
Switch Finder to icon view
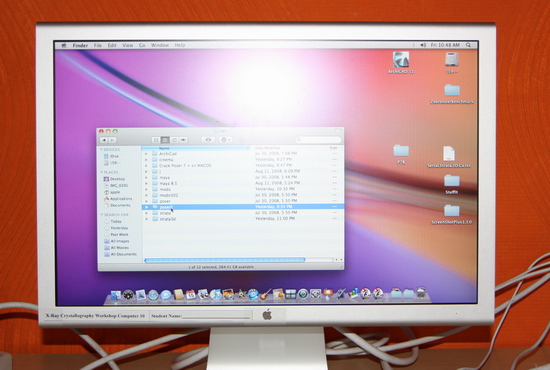[156, 140]
